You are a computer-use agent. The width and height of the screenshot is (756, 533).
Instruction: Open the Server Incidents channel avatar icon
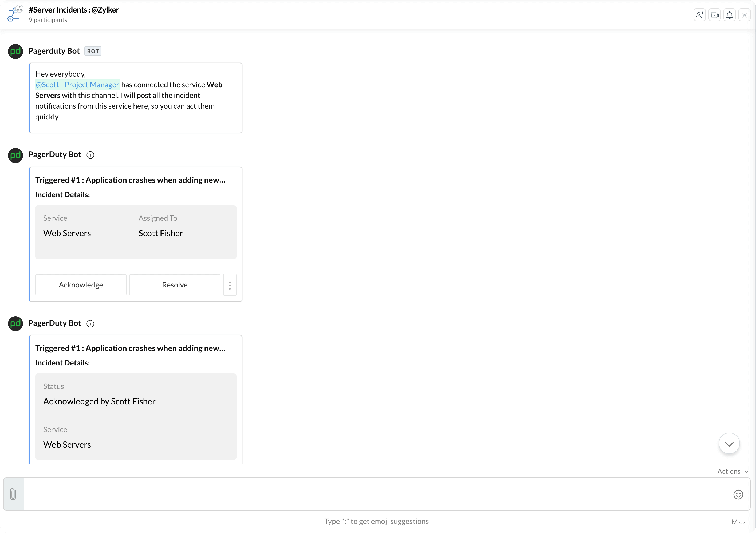(x=15, y=14)
